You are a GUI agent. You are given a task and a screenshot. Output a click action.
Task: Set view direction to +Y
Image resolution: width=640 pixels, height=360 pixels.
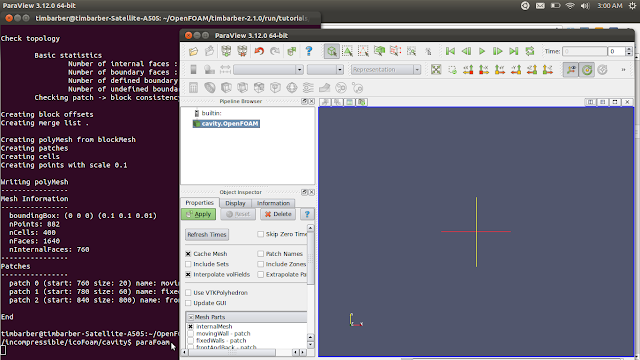click(500, 69)
